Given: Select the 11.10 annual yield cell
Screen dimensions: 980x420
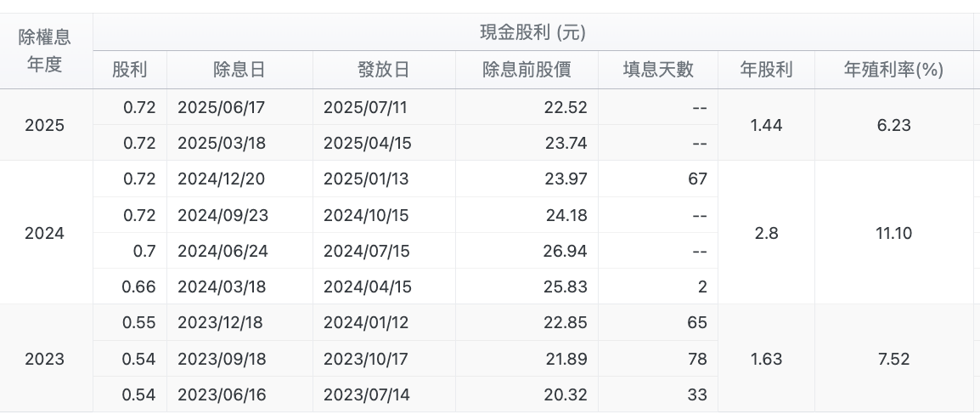Looking at the screenshot, I should (893, 233).
